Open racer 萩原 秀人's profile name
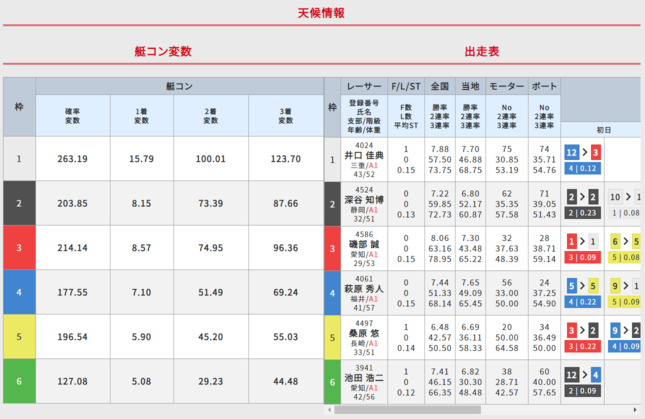The height and width of the screenshot is (419, 645). pyautogui.click(x=364, y=290)
